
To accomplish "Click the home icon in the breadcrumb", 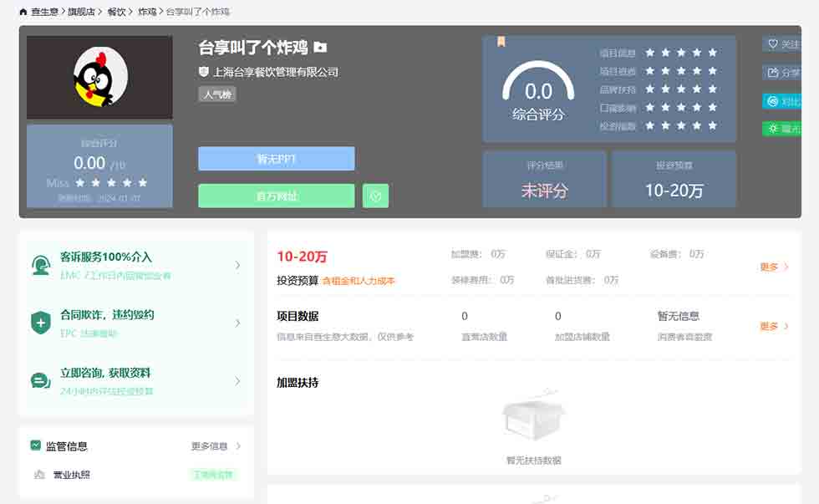I will click(23, 12).
